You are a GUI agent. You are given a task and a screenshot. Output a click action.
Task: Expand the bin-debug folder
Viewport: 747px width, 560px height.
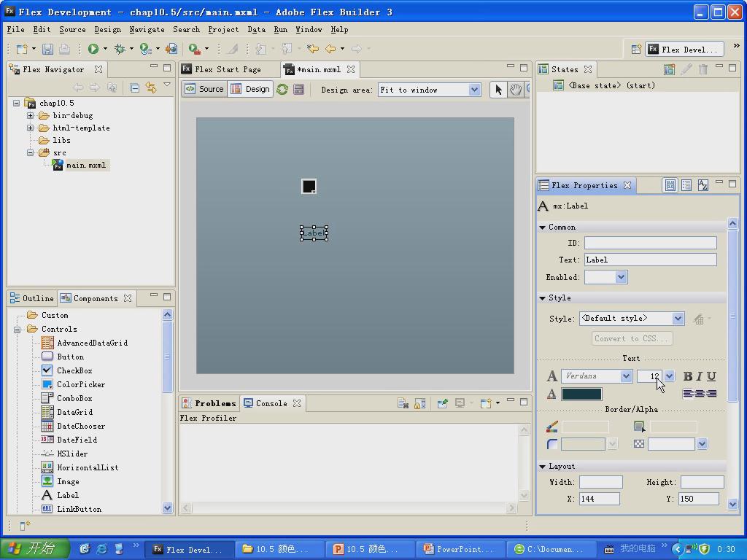pyautogui.click(x=30, y=115)
